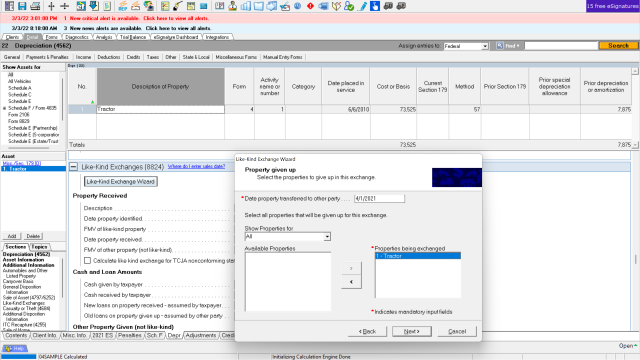
Task: Click the person at desk toolbar icon
Action: click(x=233, y=6)
